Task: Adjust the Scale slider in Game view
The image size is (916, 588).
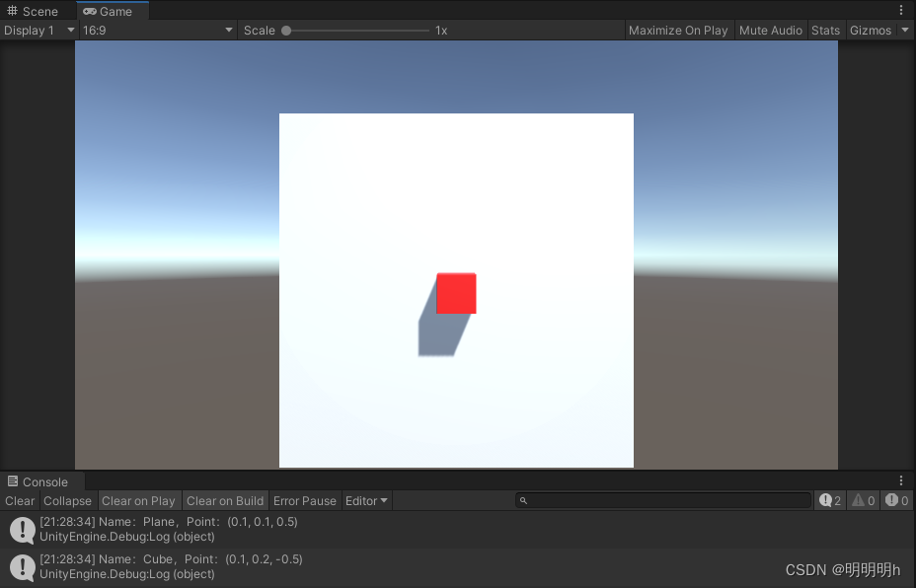Action: coord(286,30)
